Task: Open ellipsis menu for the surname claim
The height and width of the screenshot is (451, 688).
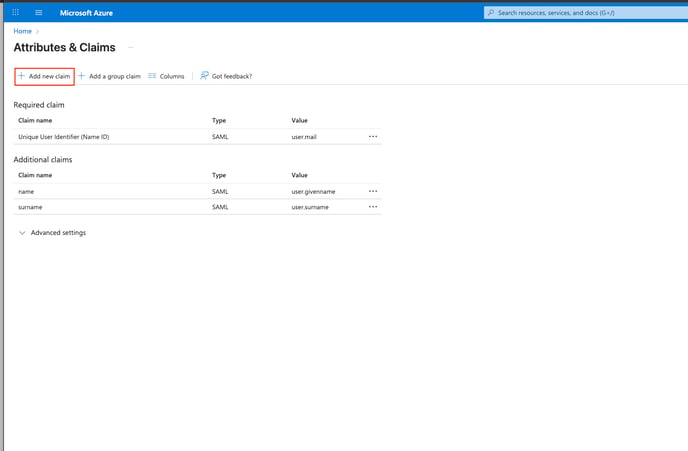Action: (373, 207)
